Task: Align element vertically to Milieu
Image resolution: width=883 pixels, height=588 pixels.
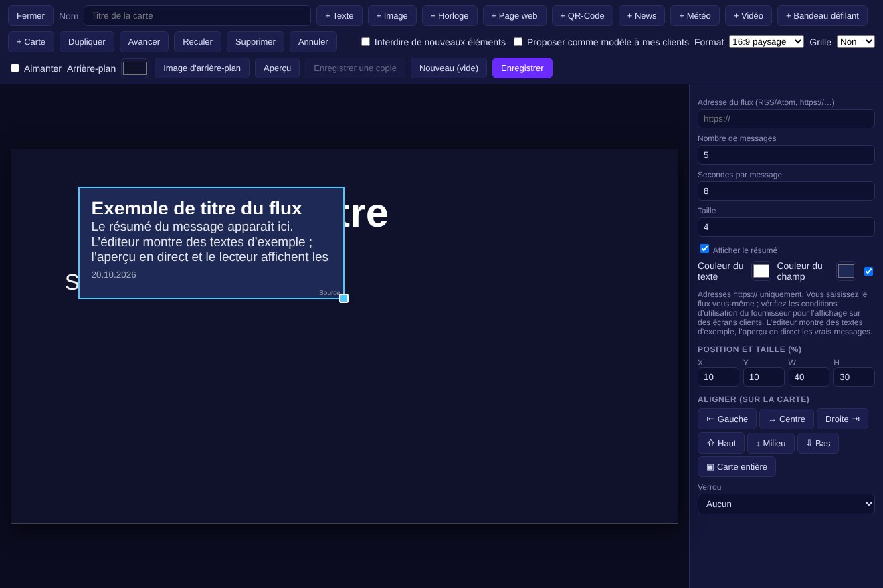Action: pyautogui.click(x=771, y=443)
